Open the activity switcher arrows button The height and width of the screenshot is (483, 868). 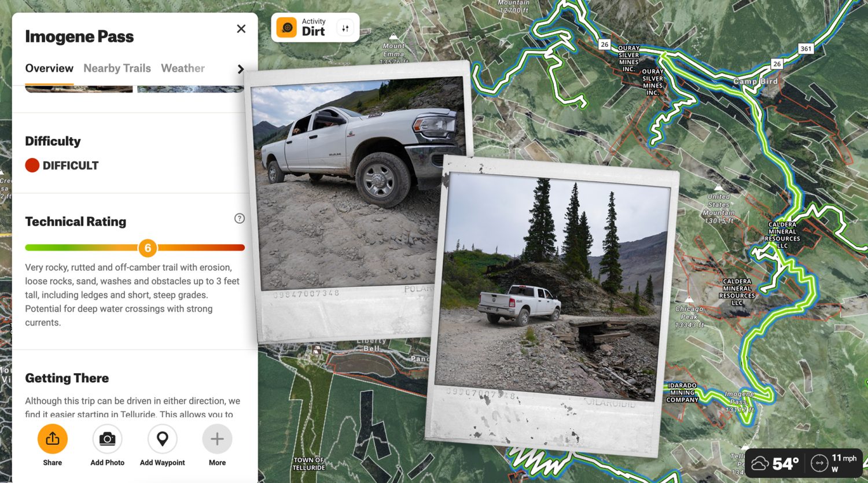pyautogui.click(x=345, y=28)
